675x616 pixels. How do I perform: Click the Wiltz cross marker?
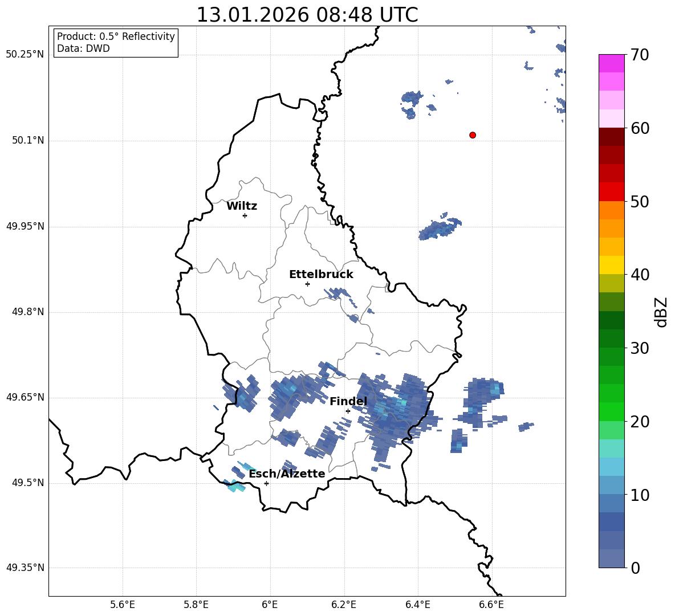tap(245, 215)
